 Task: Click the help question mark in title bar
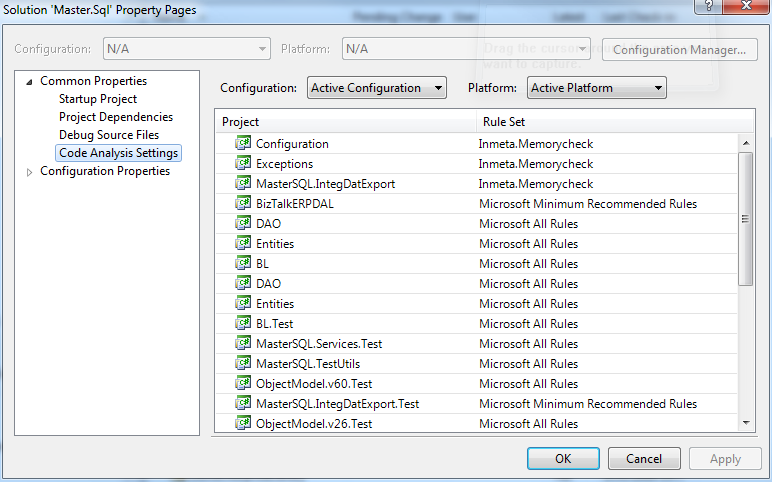coord(708,6)
